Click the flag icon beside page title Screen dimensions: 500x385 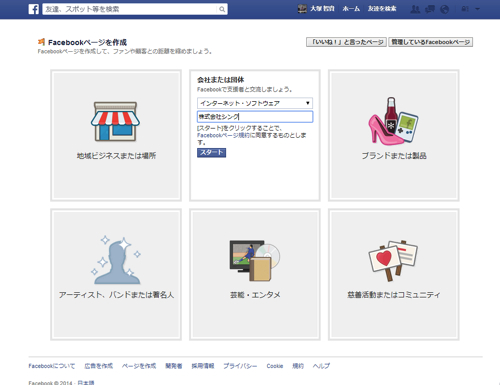pyautogui.click(x=41, y=42)
